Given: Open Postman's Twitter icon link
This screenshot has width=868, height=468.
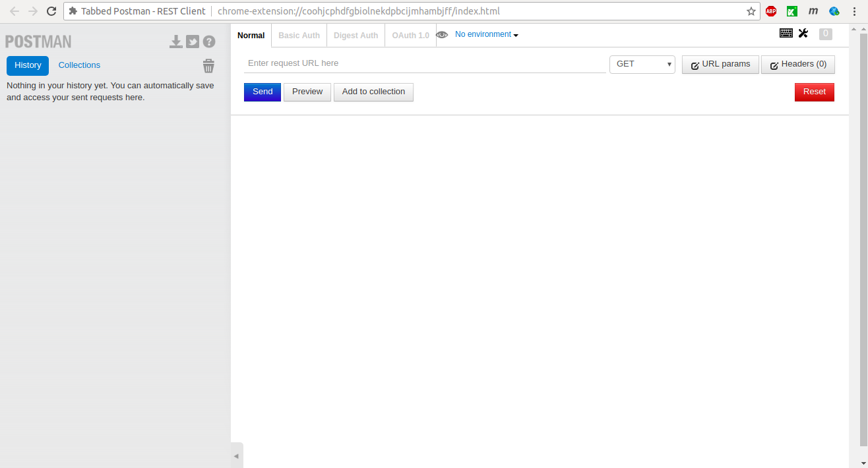Looking at the screenshot, I should coord(193,42).
